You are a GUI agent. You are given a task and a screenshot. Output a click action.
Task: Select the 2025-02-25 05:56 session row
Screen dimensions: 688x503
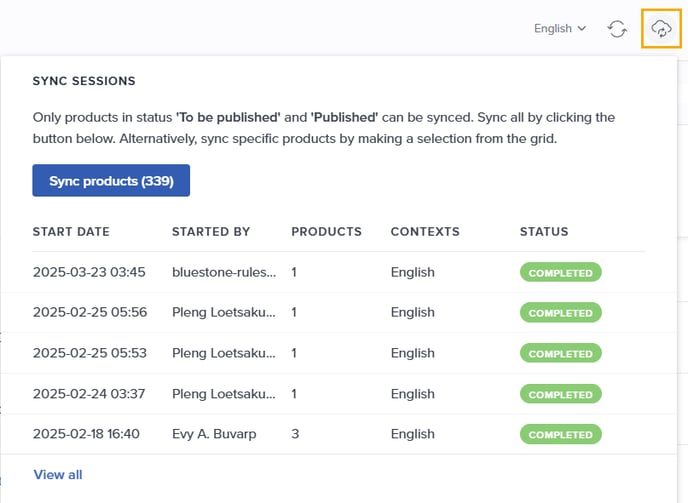338,313
